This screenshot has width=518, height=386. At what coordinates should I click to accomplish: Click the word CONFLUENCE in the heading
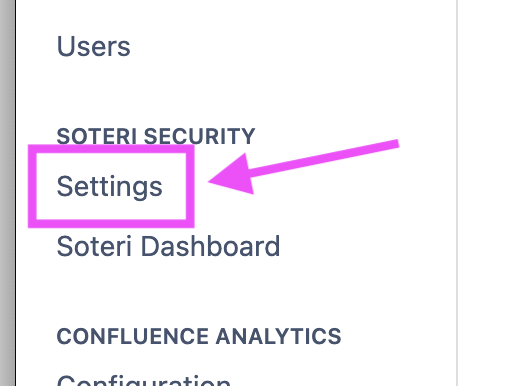(x=133, y=336)
